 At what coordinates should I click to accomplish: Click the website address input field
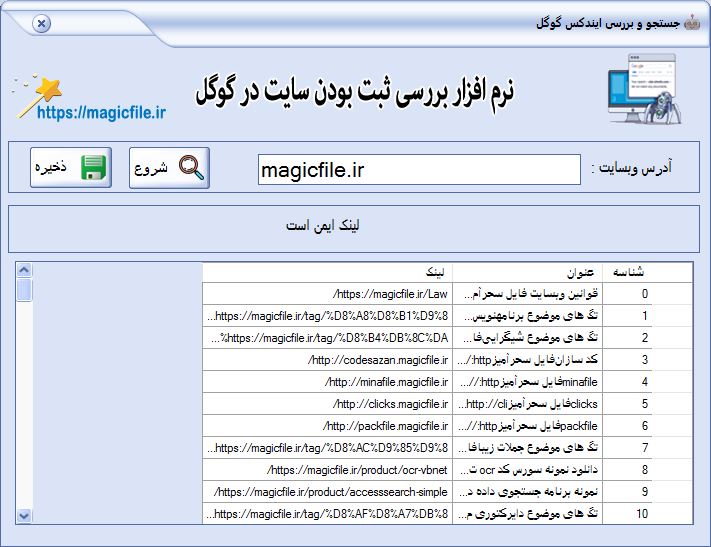[x=419, y=170]
